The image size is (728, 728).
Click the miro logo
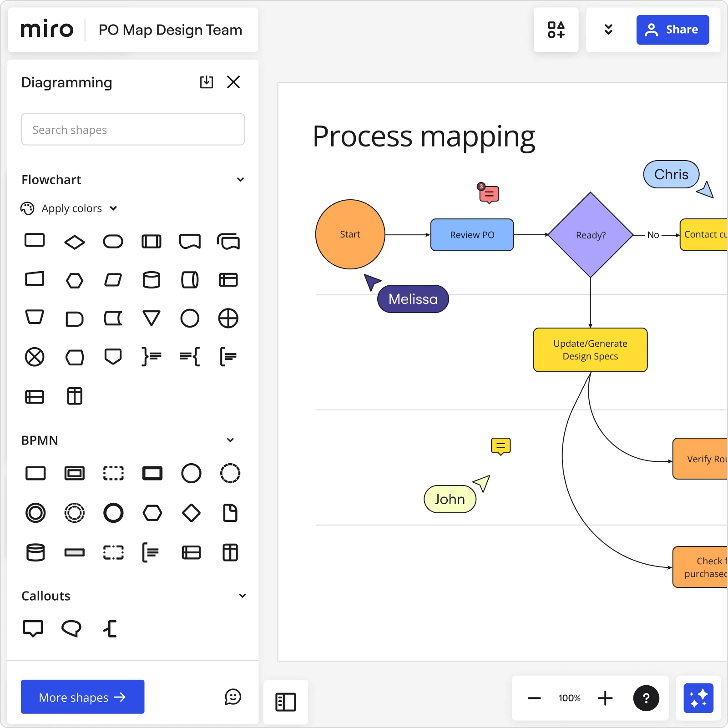[x=47, y=30]
